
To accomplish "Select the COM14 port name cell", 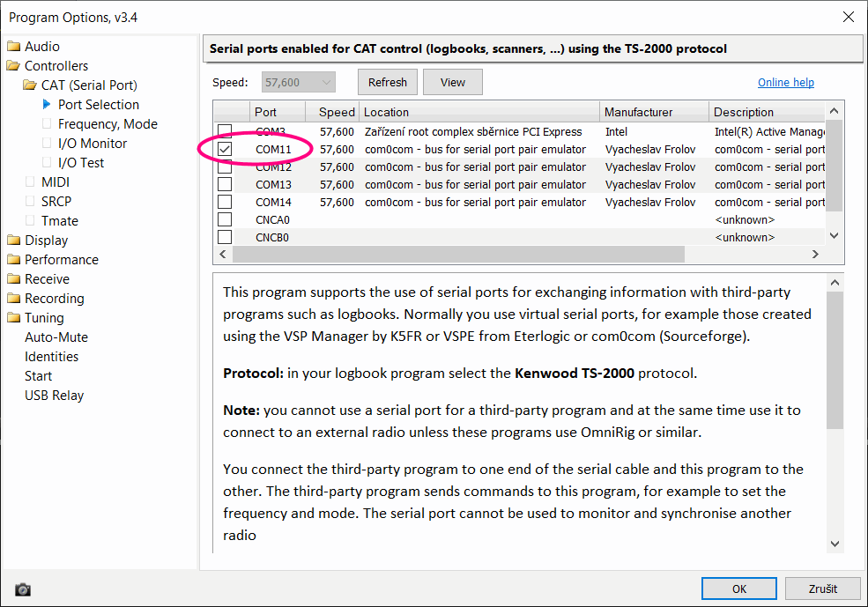I will pyautogui.click(x=273, y=202).
